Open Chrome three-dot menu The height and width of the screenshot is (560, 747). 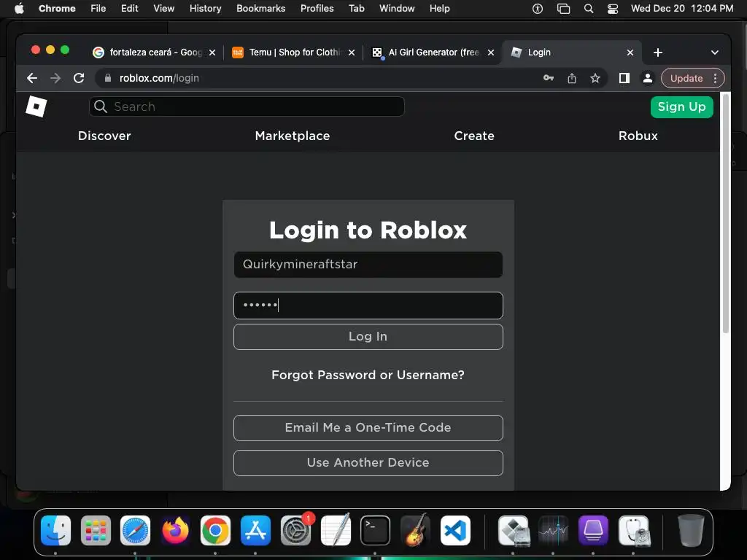(x=715, y=78)
